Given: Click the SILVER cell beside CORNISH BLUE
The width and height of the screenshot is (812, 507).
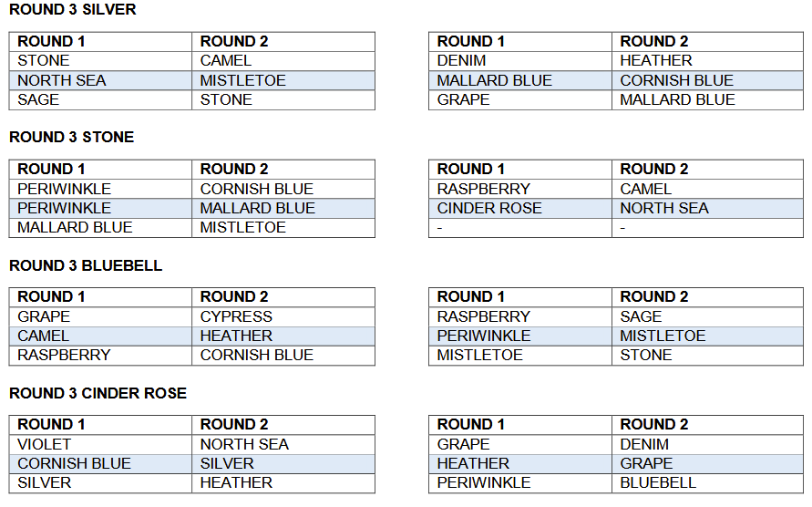Looking at the screenshot, I should tap(227, 463).
